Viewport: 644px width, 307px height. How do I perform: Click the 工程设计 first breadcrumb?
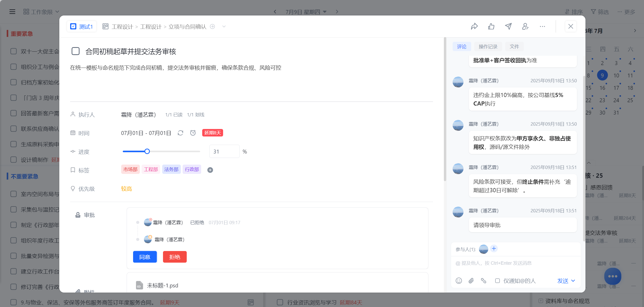tap(122, 27)
